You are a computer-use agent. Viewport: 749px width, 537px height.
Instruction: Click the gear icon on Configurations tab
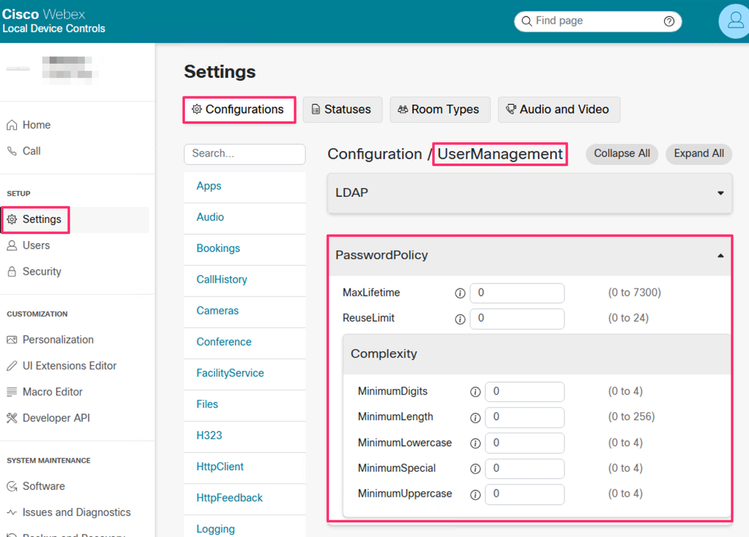(x=197, y=109)
